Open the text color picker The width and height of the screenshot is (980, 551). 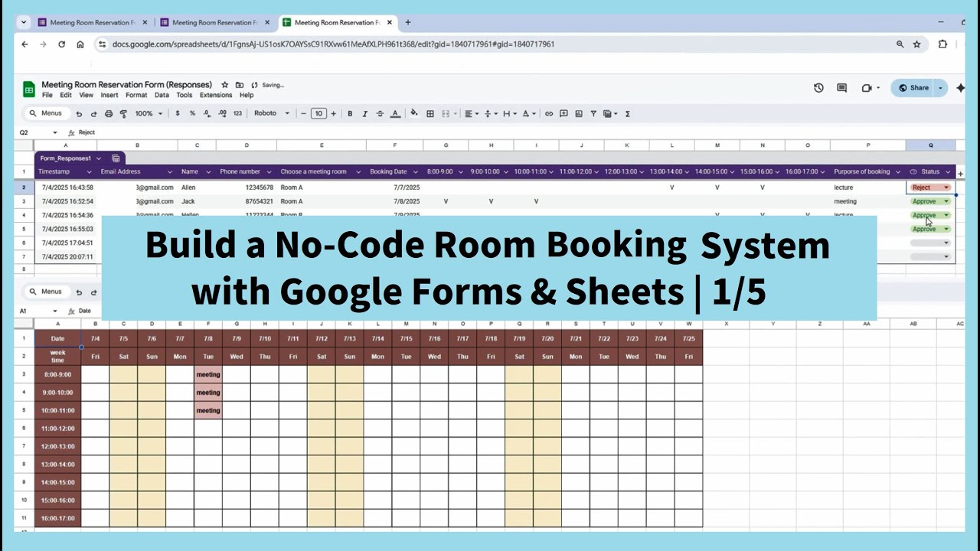(x=395, y=113)
